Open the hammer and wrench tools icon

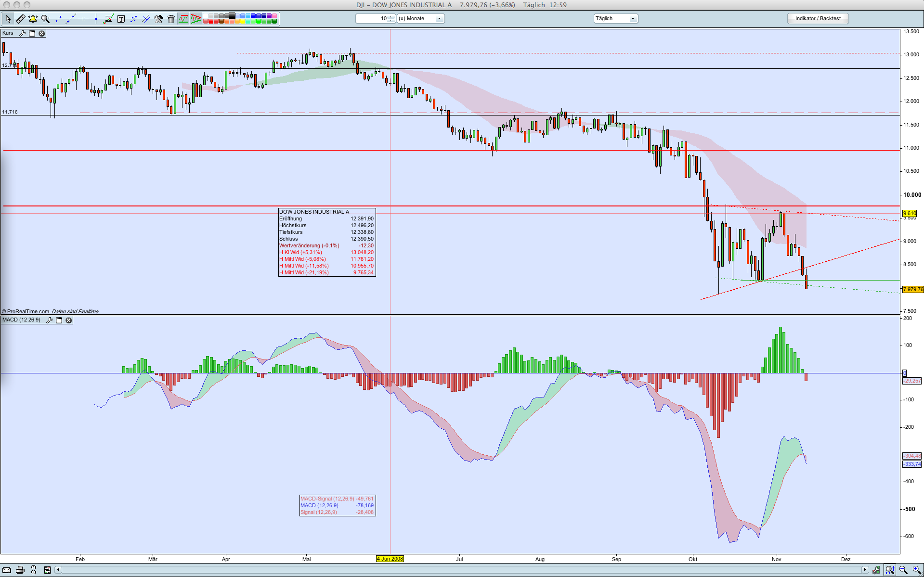click(x=158, y=19)
